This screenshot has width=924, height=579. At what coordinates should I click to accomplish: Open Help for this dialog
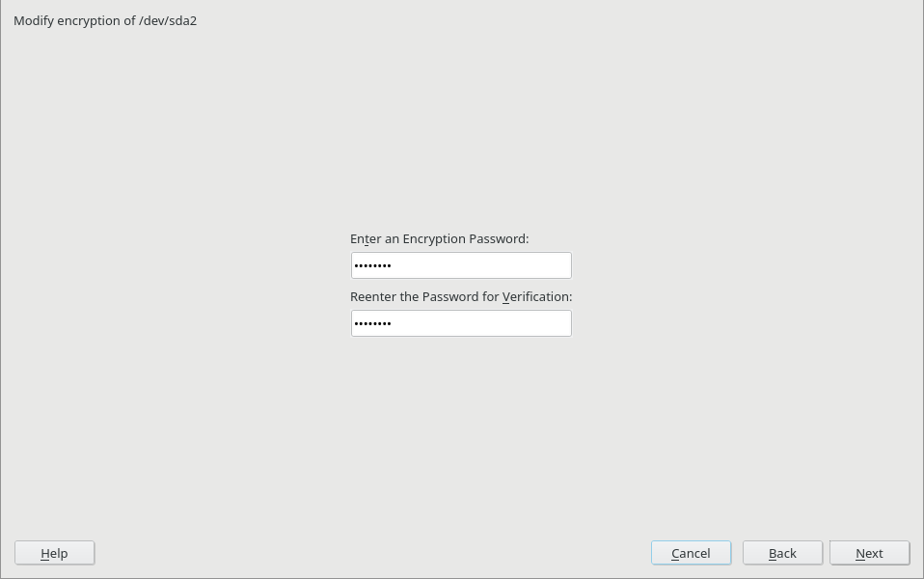pos(54,553)
